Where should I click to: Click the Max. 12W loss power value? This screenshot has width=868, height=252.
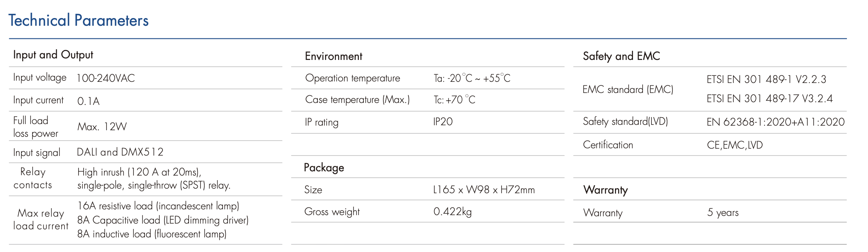pyautogui.click(x=102, y=127)
